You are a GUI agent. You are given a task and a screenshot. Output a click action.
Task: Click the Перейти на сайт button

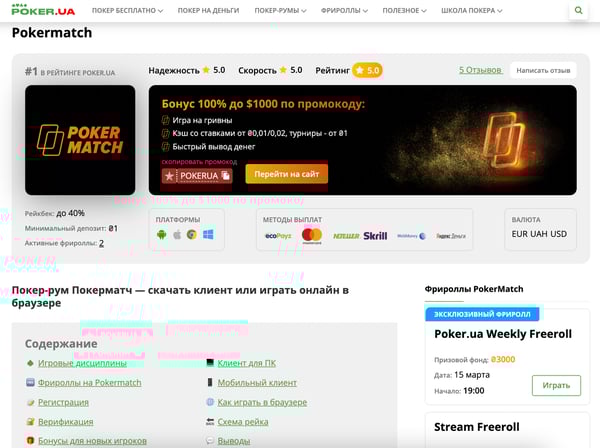[x=287, y=174]
